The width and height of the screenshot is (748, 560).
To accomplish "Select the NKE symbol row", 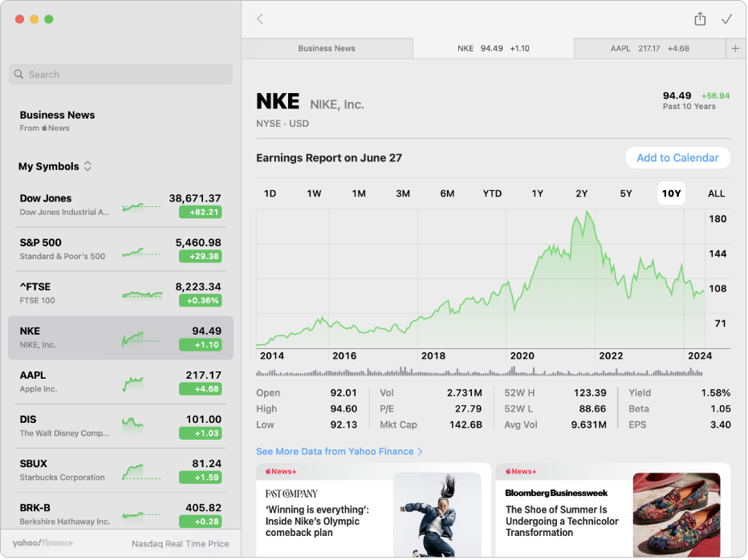I will point(120,338).
